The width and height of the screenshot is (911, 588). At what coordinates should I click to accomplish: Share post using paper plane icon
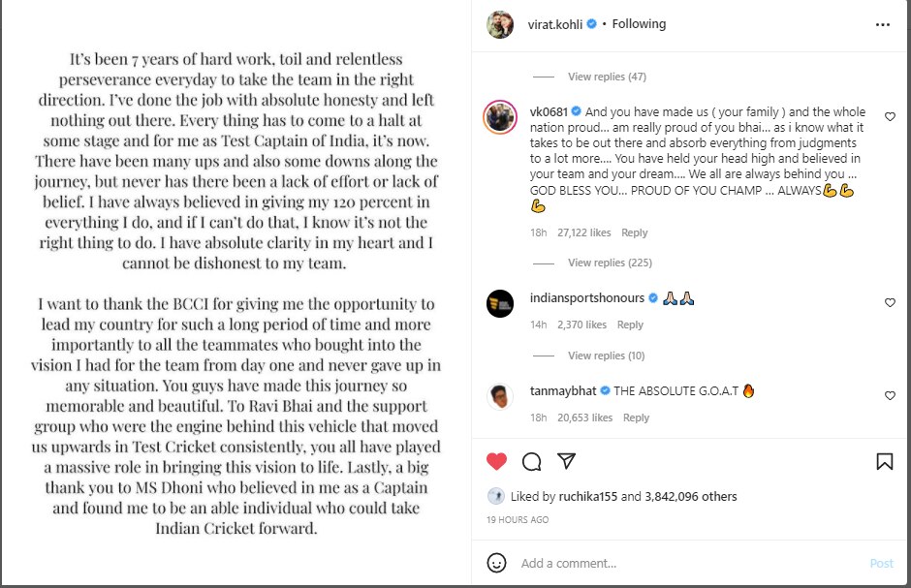pyautogui.click(x=567, y=461)
